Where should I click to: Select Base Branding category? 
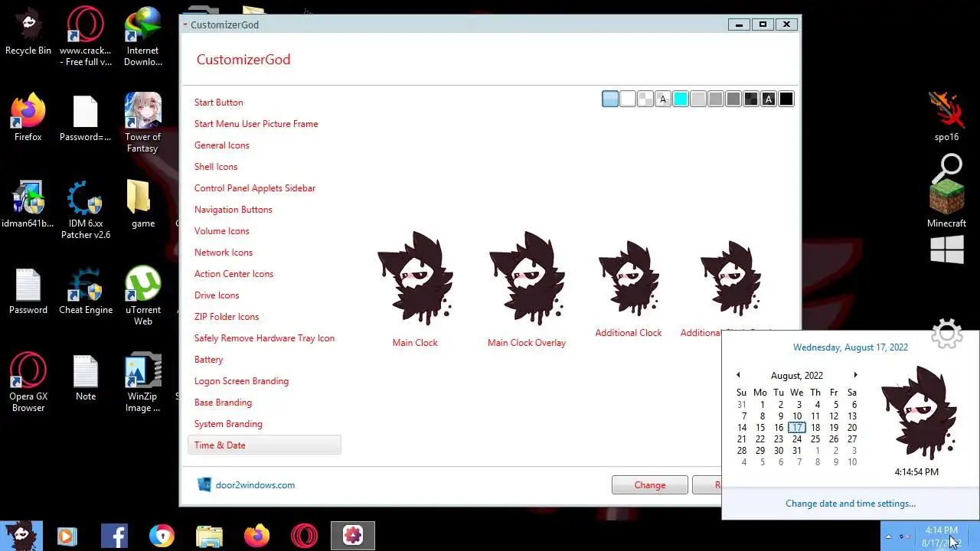(x=224, y=403)
